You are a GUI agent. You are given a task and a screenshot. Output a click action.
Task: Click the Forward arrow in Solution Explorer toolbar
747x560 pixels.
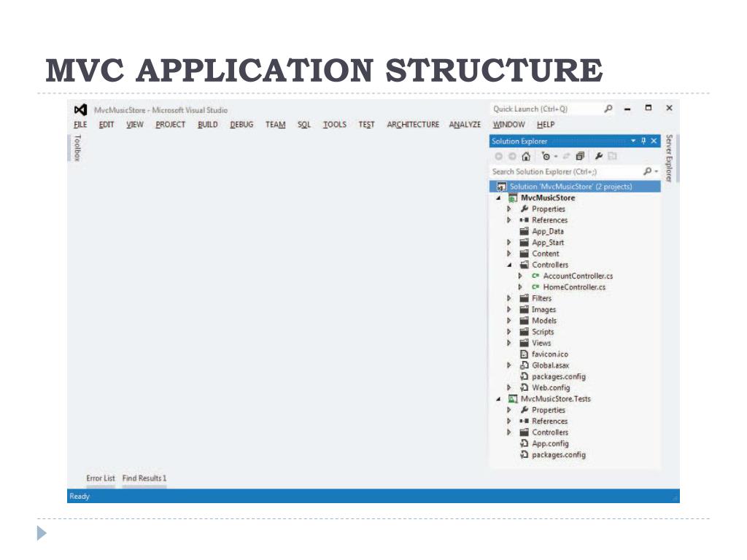[x=512, y=156]
